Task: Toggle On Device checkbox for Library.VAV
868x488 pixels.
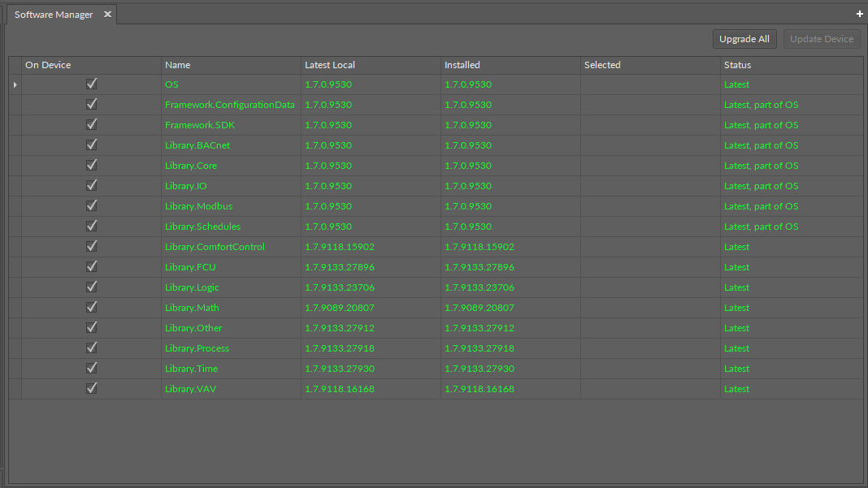Action: pyautogui.click(x=92, y=388)
